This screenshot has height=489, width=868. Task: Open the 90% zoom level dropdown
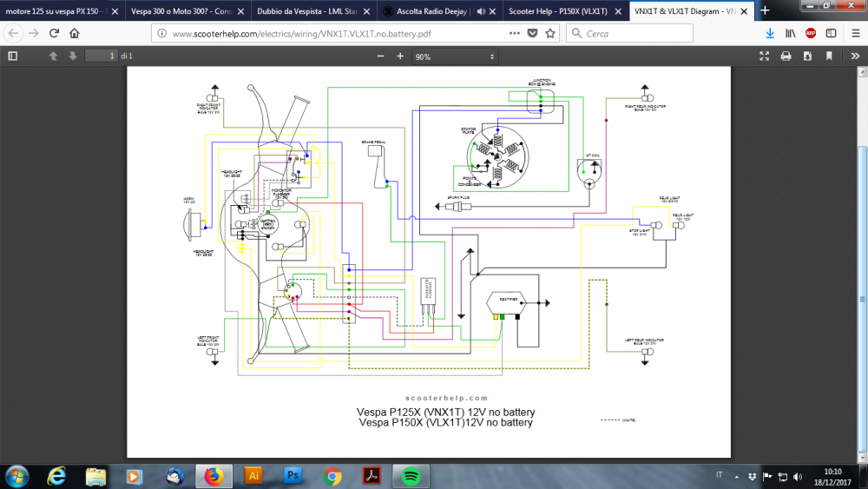tap(454, 56)
